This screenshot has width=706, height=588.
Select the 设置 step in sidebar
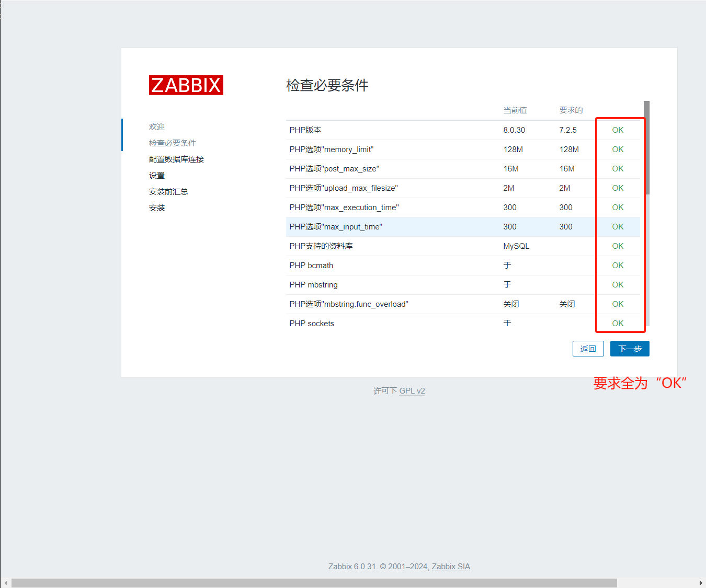(x=157, y=176)
